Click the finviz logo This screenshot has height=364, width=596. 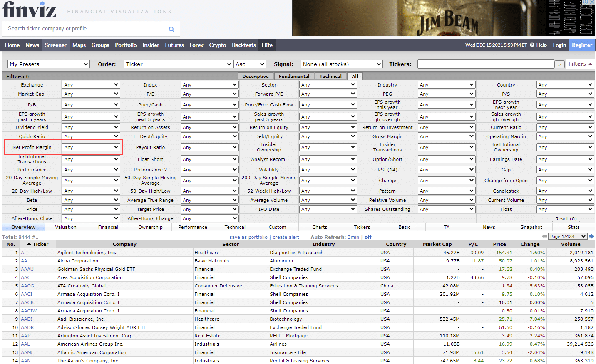tap(29, 10)
